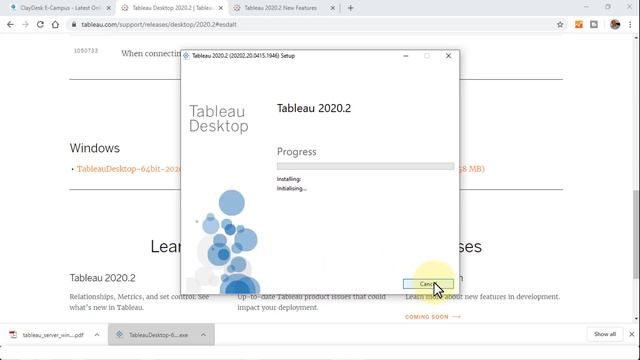
Task: Close the ClayDesk E-Campus tab
Action: 109,8
